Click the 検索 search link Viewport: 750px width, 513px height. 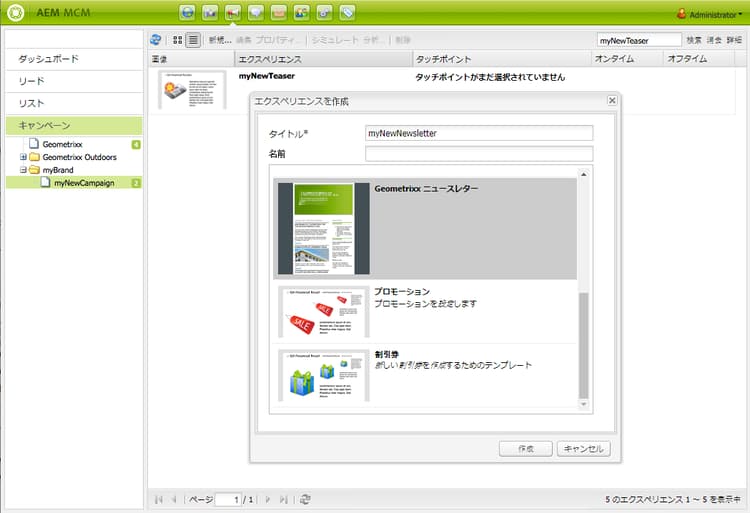point(694,40)
